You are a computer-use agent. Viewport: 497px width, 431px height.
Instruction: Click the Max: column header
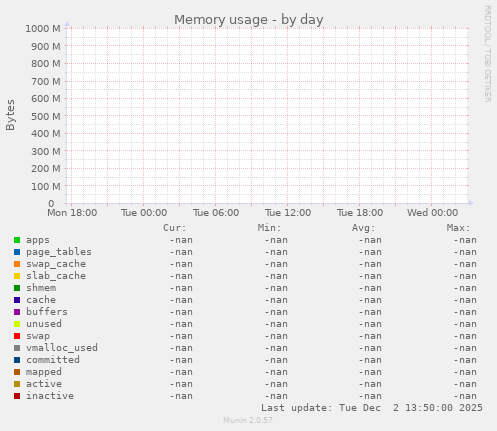point(458,228)
